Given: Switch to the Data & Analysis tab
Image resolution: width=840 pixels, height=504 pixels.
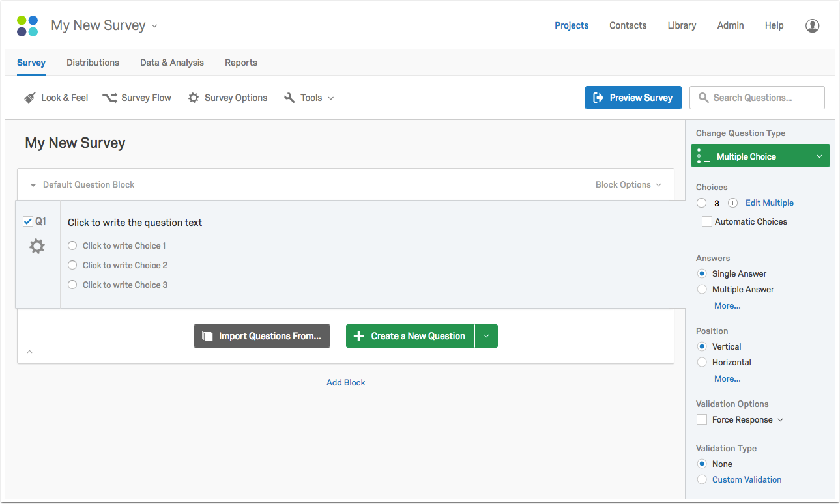Looking at the screenshot, I should (x=171, y=63).
